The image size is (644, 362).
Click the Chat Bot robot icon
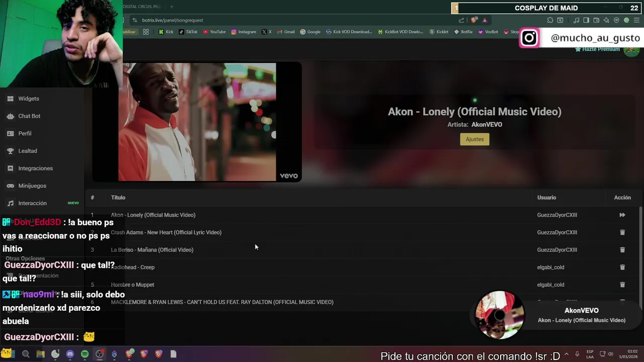pos(10,116)
